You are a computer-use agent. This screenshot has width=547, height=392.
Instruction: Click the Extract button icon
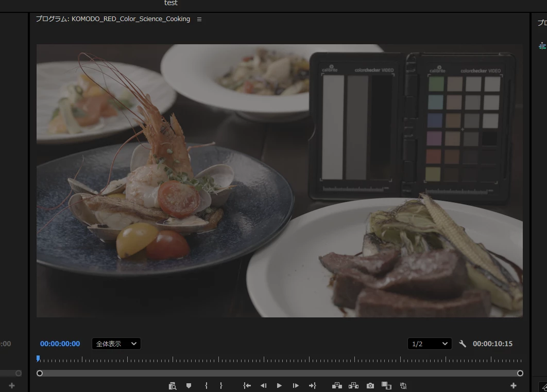353,385
